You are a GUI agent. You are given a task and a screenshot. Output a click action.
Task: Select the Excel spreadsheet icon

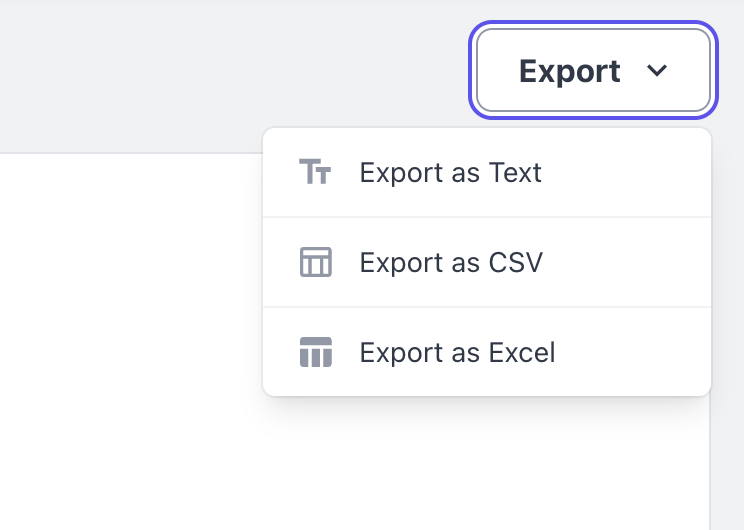click(316, 352)
